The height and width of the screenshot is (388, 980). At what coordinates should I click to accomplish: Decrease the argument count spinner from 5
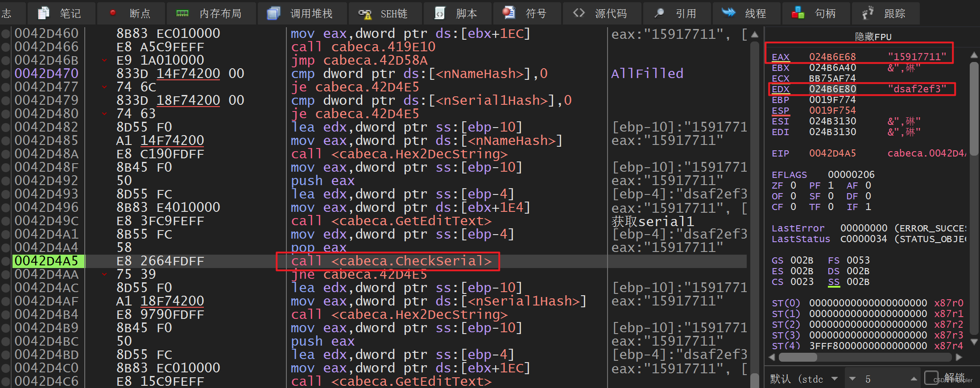pyautogui.click(x=852, y=379)
